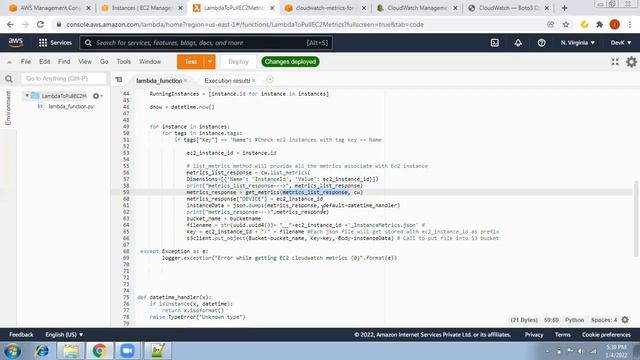Open the Windows Start menu
Viewport: 640px width, 360px height.
pyautogui.click(x=12, y=351)
